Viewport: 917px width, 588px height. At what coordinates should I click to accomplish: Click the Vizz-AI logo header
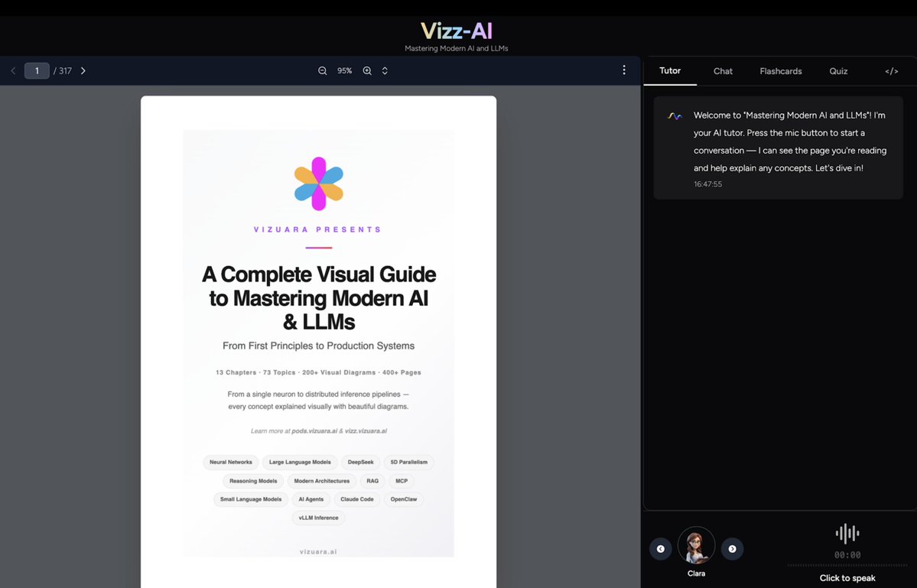click(456, 31)
